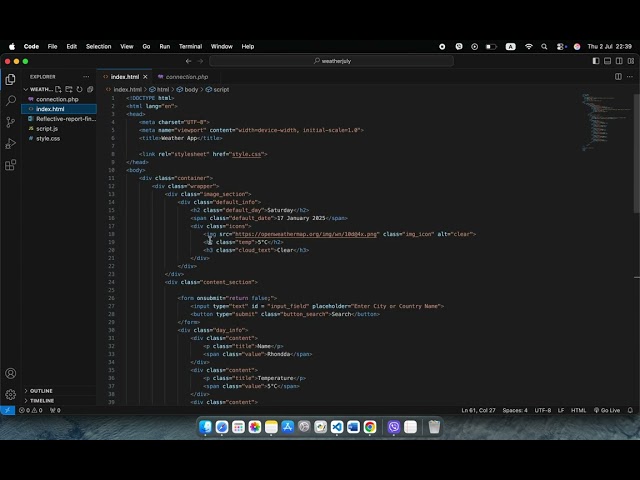Viewport: 640px width, 480px height.
Task: Open Customize Layout options
Action: (x=631, y=61)
